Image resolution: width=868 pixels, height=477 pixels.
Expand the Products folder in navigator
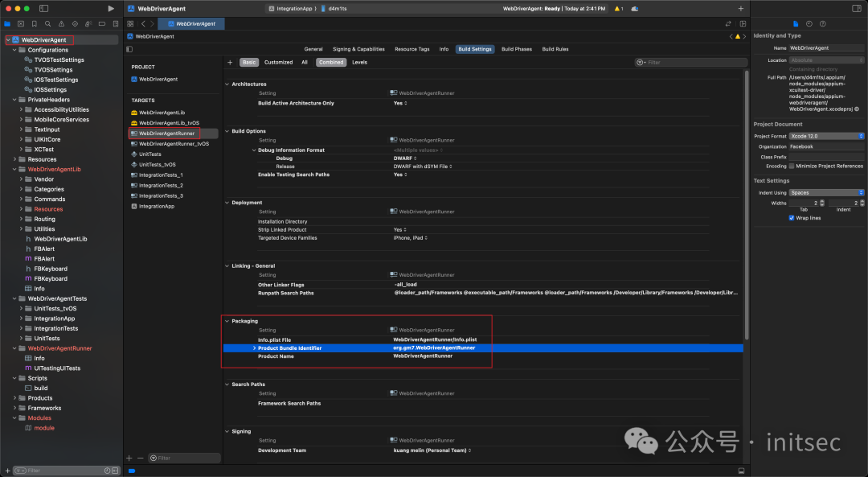tap(15, 398)
